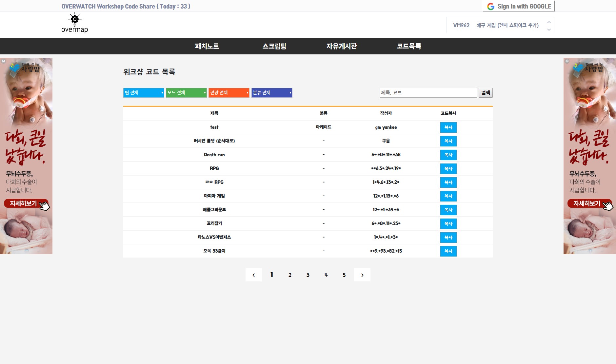Go to page 3
The height and width of the screenshot is (364, 616).
pos(308,275)
